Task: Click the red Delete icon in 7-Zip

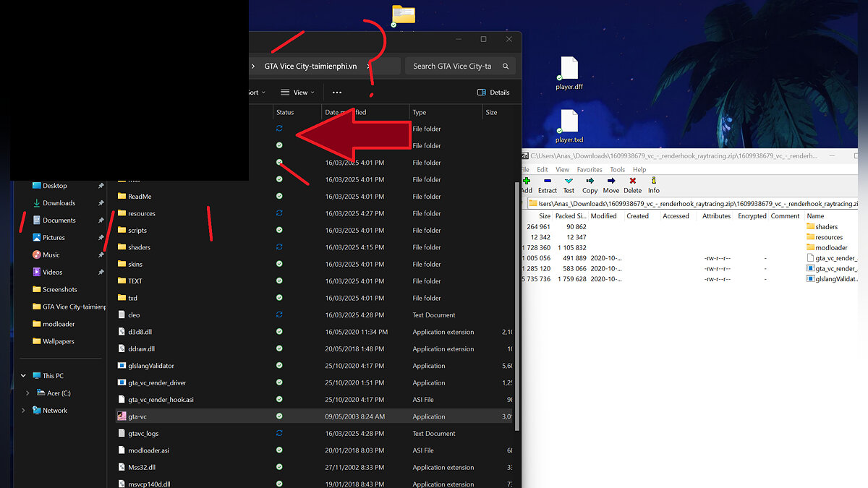Action: 632,181
